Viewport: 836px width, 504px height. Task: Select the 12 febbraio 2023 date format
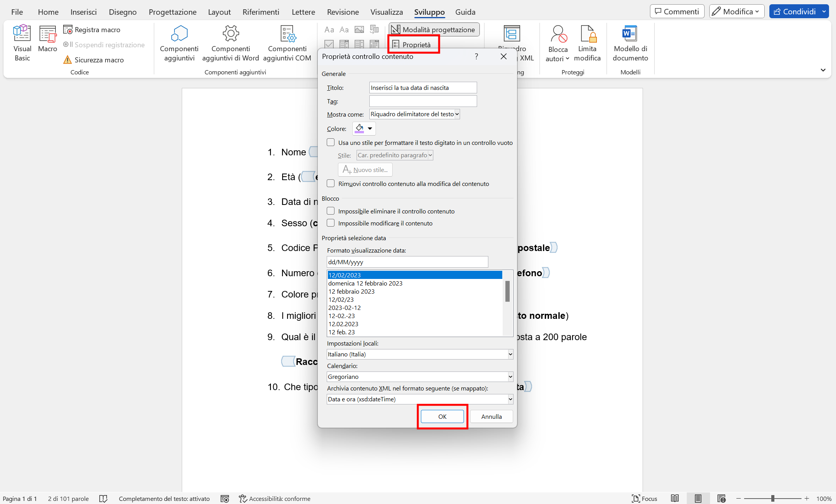click(351, 291)
